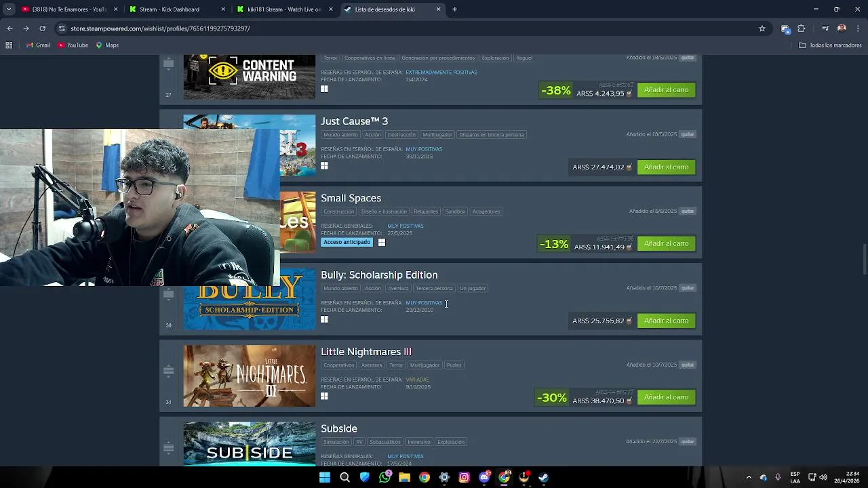Remove Small Spaces via quitar
868x488 pixels.
(688, 211)
